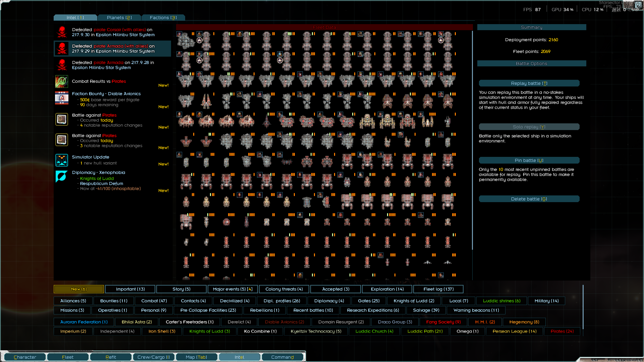Screen dimensions: 644x362
Task: Click icon of battle with 4 reputation changes
Action: click(x=62, y=119)
